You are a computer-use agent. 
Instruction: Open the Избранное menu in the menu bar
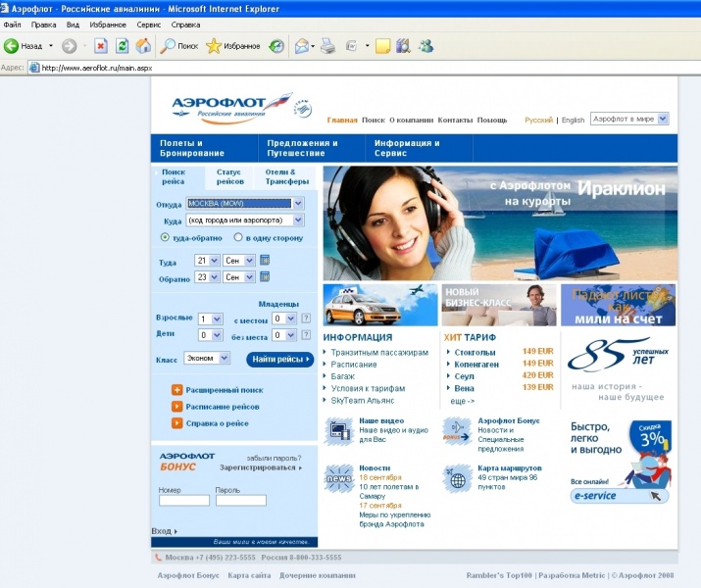[108, 24]
